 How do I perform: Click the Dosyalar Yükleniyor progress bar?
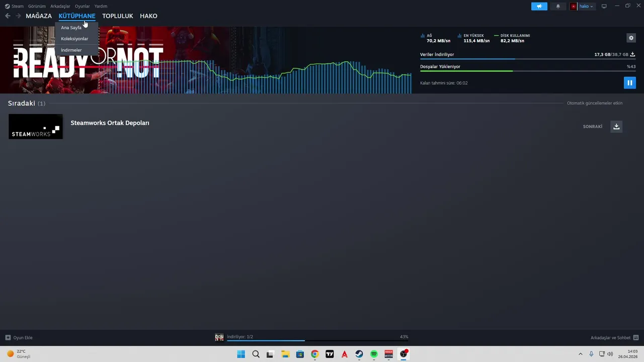tap(527, 71)
